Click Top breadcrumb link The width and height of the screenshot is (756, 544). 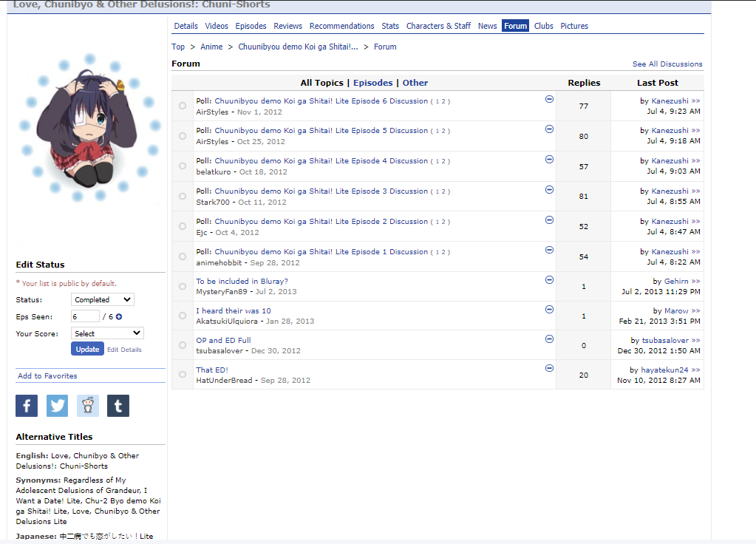[x=178, y=47]
